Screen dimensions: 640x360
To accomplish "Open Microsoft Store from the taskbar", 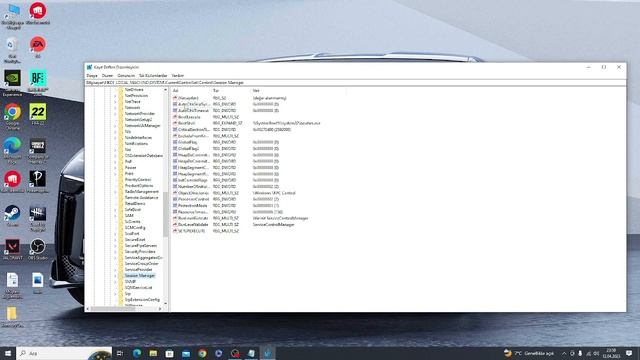I will 169,353.
